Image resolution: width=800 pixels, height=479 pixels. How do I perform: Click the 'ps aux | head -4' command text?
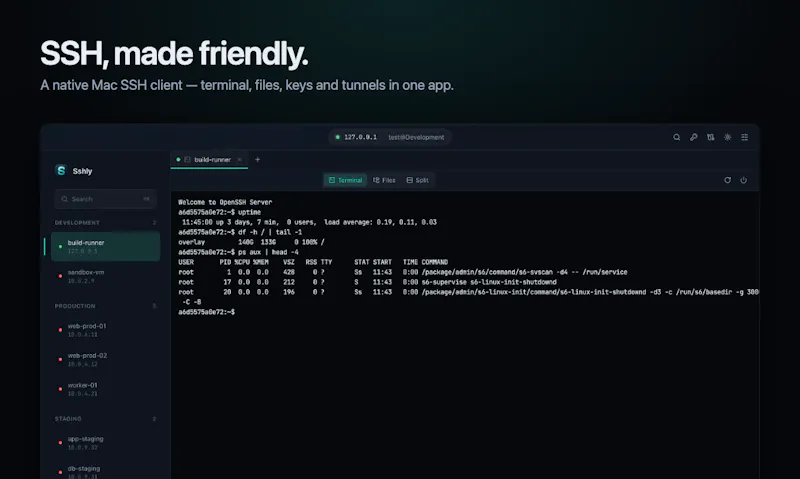[268, 252]
